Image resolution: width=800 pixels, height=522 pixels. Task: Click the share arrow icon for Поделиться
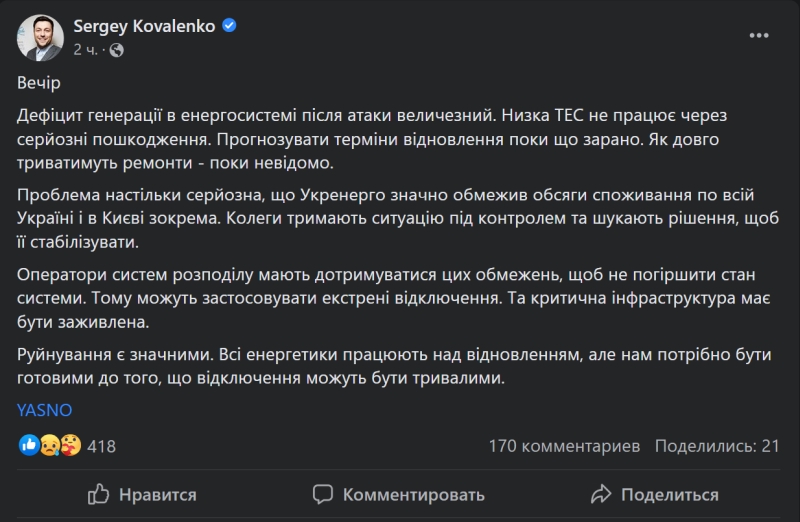(600, 494)
